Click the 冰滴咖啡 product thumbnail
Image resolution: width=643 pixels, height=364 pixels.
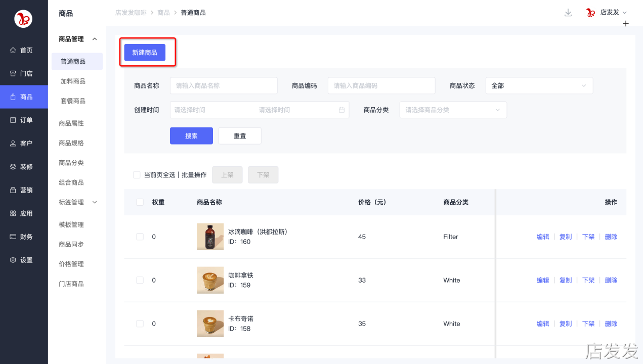pyautogui.click(x=210, y=237)
